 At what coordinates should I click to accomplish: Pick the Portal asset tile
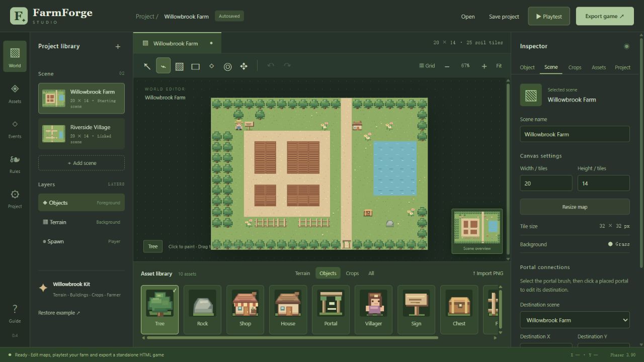coord(331,310)
